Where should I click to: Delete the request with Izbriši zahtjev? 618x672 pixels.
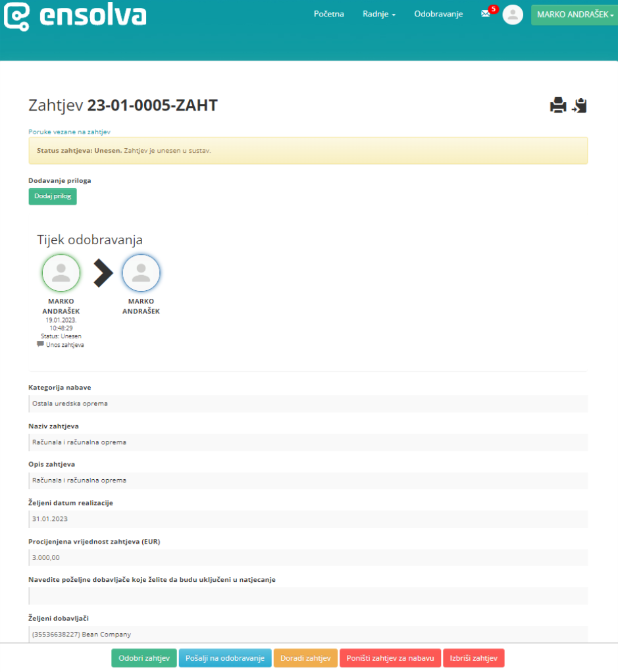click(x=474, y=658)
